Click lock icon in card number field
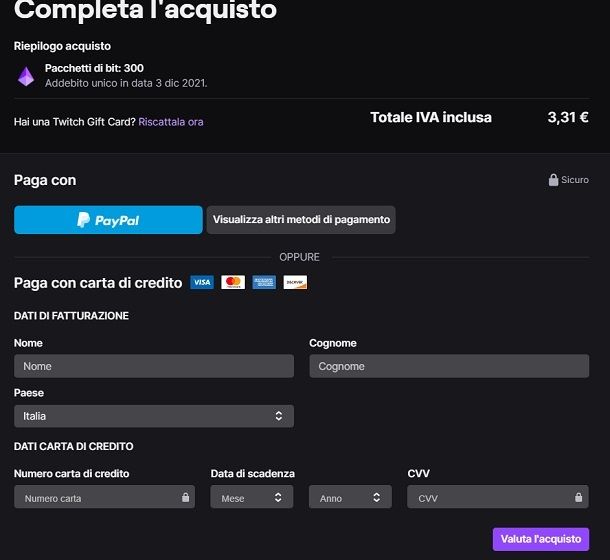 click(x=186, y=497)
